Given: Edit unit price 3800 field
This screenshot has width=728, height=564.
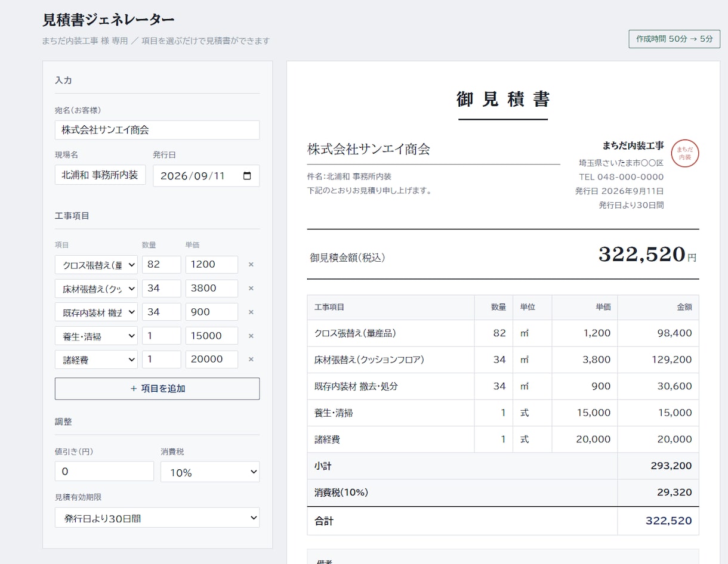Looking at the screenshot, I should pyautogui.click(x=212, y=289).
